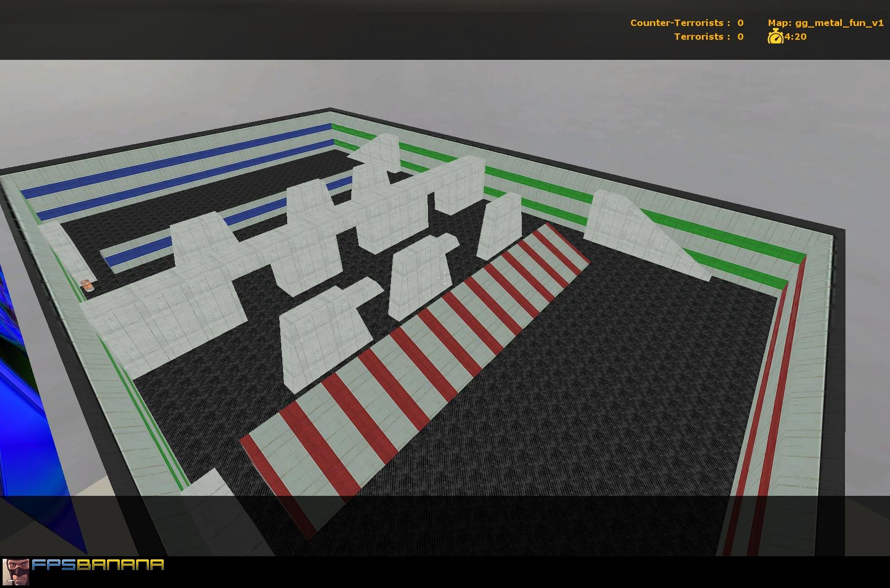Click the Terrorists score value 0
Image resolution: width=890 pixels, height=588 pixels.
click(740, 37)
